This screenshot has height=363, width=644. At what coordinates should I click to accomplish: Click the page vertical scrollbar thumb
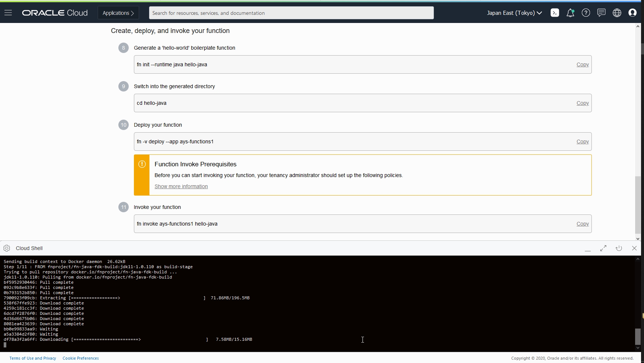(638, 204)
